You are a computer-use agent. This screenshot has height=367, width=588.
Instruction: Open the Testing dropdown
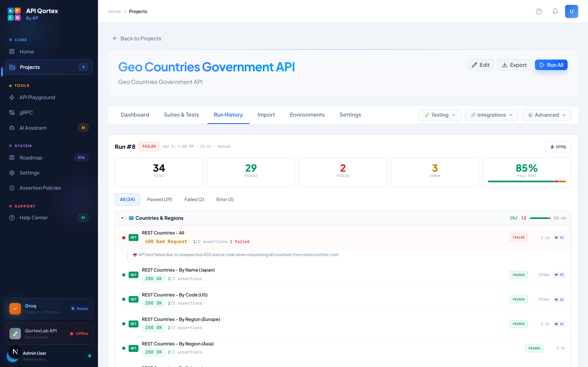coord(440,115)
